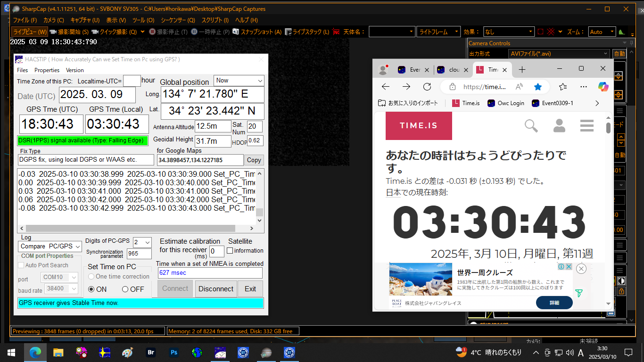This screenshot has height=362, width=644.
Task: Open Photoshop from the Windows taskbar
Action: (x=174, y=352)
